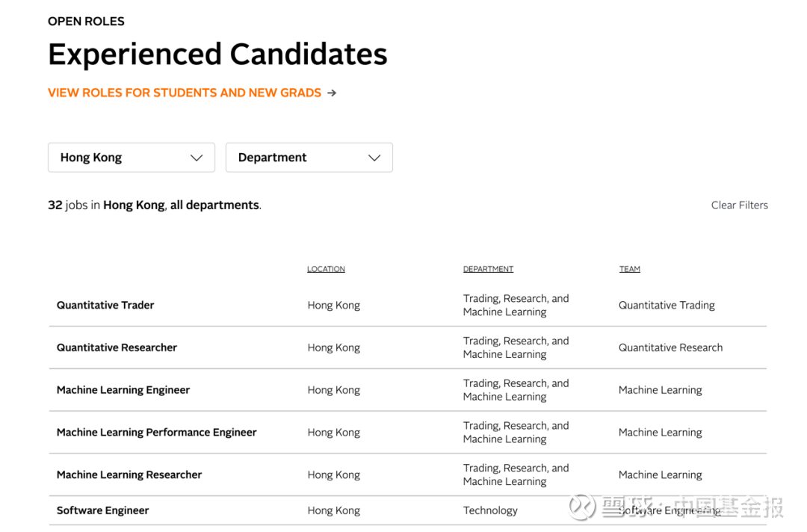The width and height of the screenshot is (807, 532).
Task: Sort by the Department column header
Action: [489, 269]
